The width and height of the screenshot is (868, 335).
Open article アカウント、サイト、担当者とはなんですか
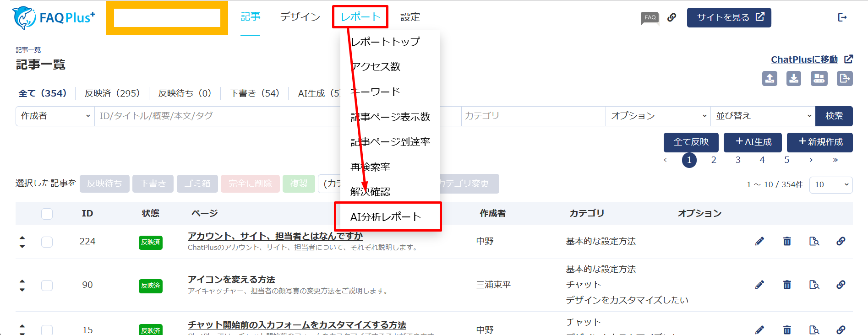point(275,236)
